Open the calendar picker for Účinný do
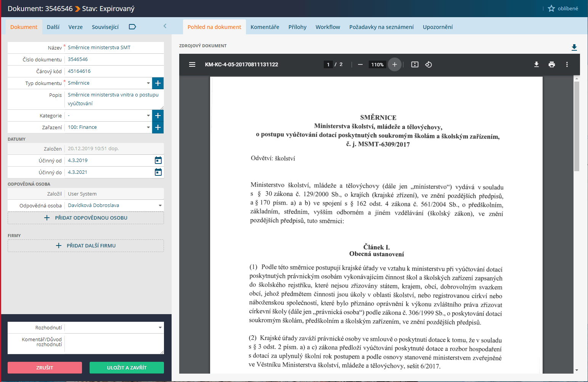This screenshot has width=588, height=382. click(158, 172)
